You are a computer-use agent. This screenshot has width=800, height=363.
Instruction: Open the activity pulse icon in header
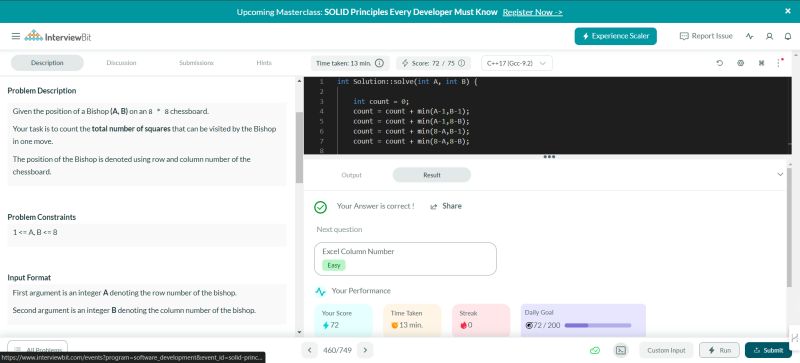tap(749, 36)
